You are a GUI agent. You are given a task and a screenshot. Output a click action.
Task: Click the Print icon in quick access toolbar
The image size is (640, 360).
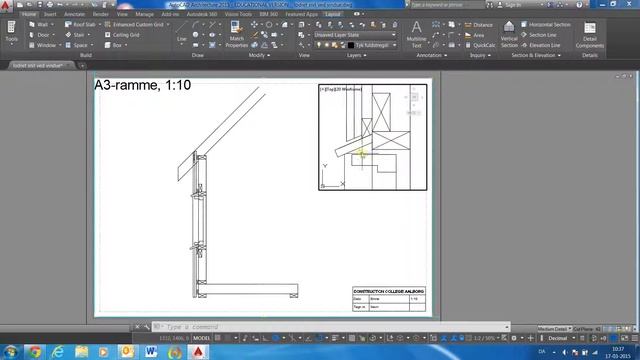tap(50, 4)
